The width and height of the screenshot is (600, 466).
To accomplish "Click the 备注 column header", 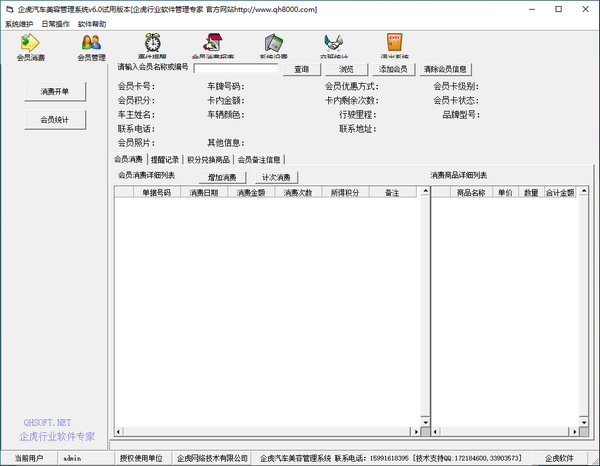I will click(x=393, y=192).
